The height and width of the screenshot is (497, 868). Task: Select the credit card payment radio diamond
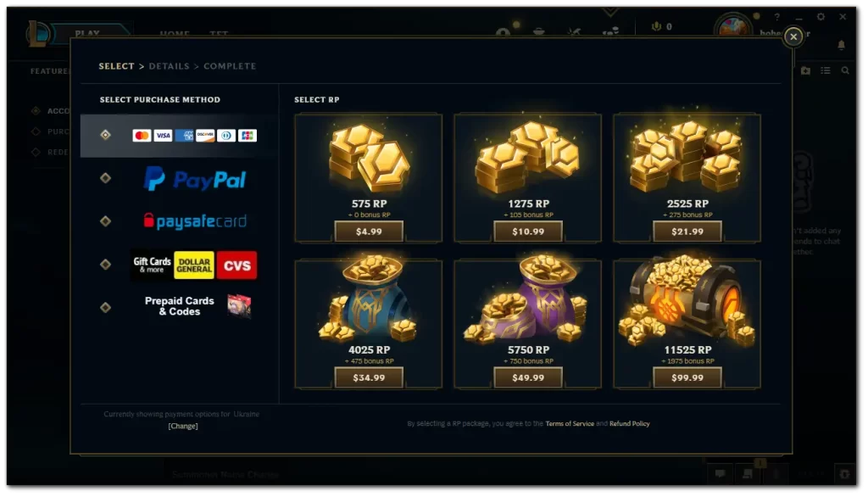(106, 135)
